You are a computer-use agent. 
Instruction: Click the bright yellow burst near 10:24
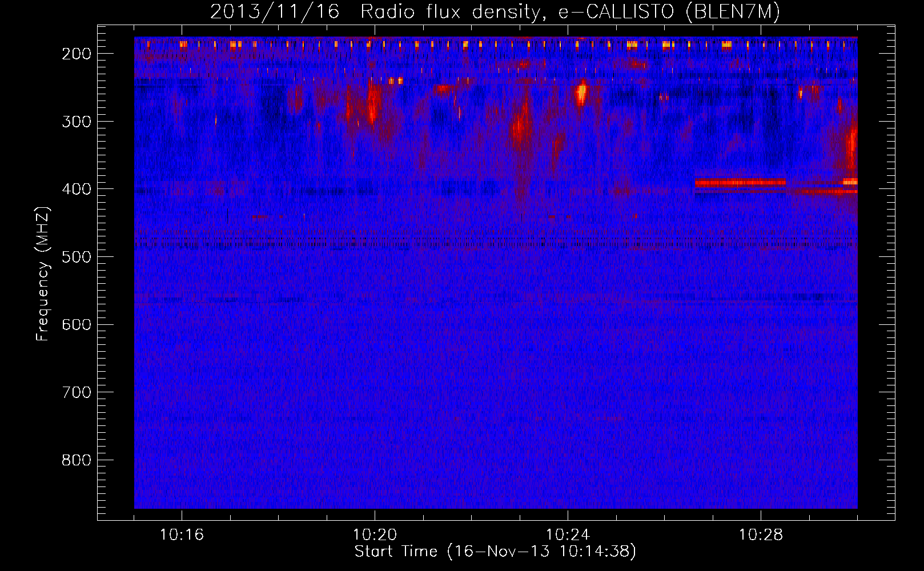[x=581, y=93]
